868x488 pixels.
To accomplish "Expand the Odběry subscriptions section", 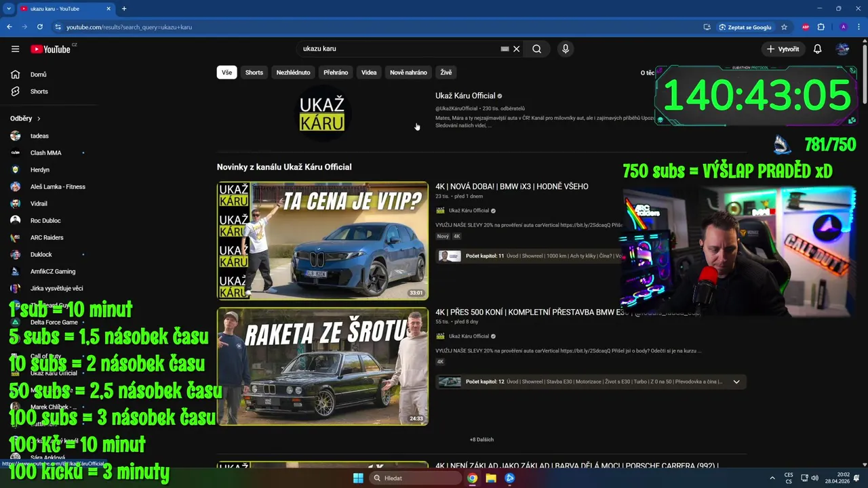I will (x=25, y=119).
